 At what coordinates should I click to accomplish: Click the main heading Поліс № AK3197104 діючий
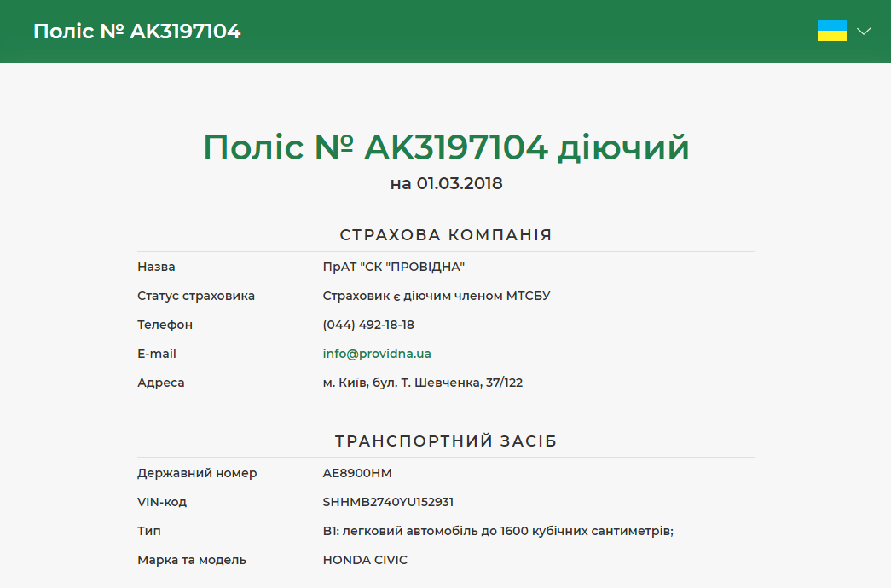[x=446, y=147]
